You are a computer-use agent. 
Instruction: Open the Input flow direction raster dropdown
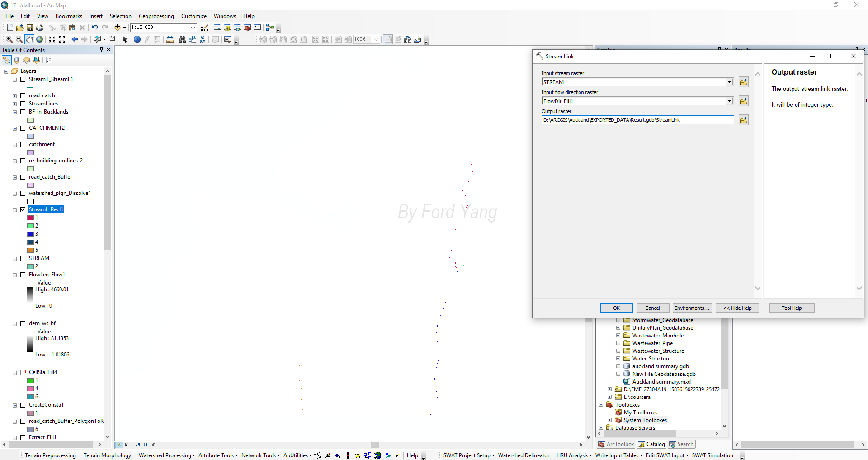(729, 101)
